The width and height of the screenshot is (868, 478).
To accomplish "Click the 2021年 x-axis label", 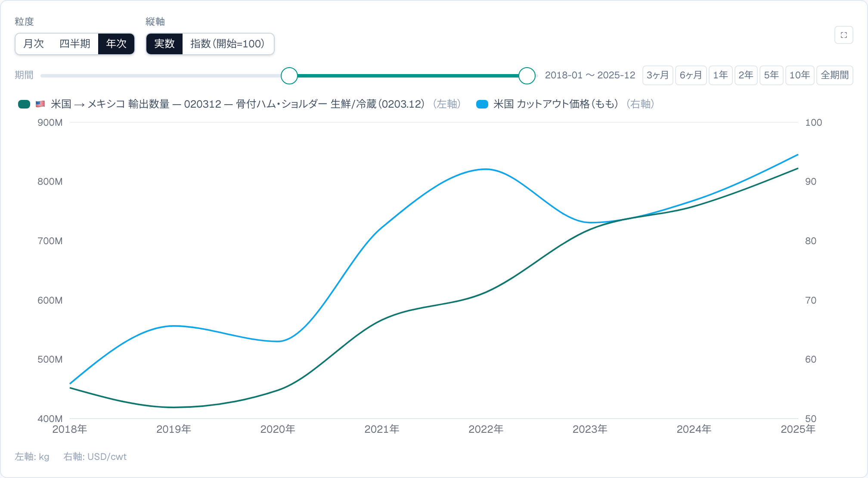I will [382, 429].
